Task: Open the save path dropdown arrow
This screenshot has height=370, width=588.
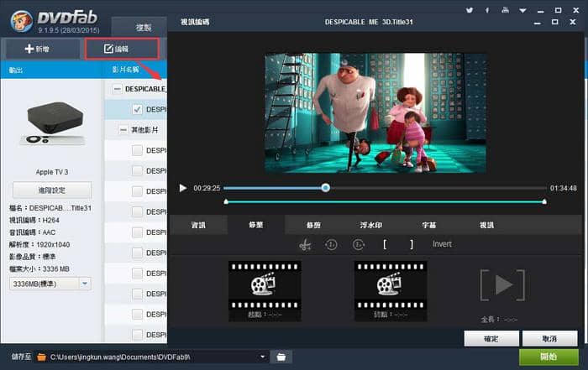Action: point(262,357)
